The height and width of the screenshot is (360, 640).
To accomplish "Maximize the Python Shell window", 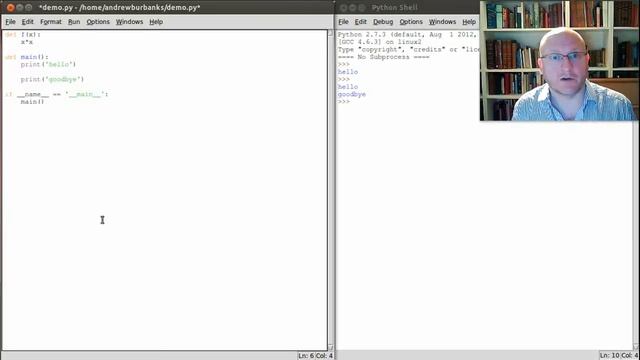I will tap(362, 7).
